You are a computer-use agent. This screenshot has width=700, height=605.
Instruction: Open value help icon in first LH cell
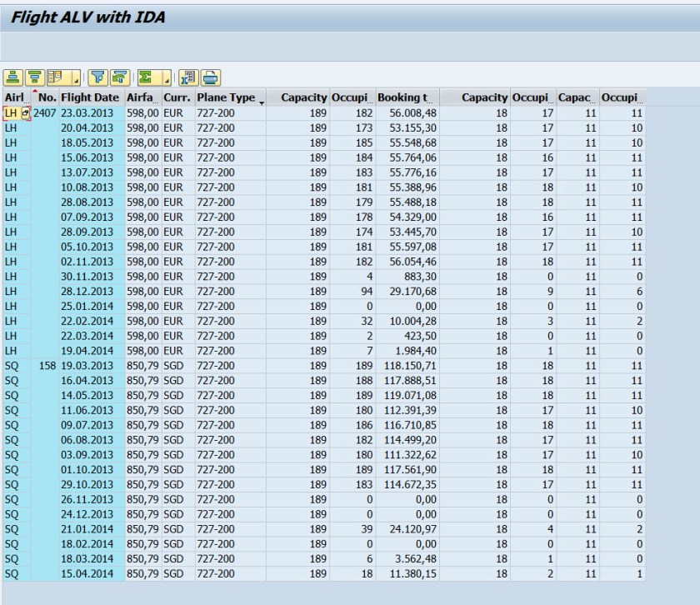[x=25, y=112]
